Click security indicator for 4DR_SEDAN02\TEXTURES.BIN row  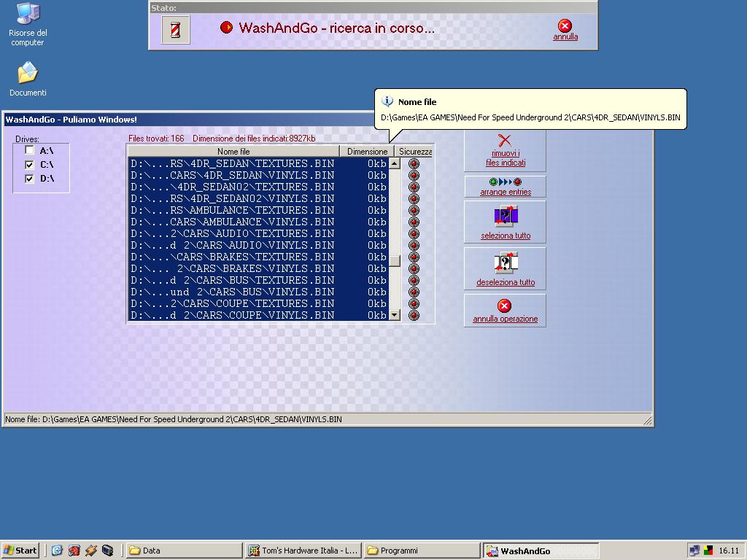tap(414, 187)
